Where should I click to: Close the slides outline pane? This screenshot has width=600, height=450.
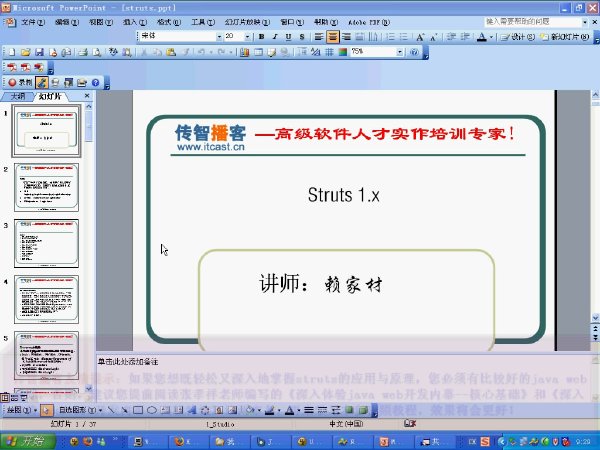point(87,96)
